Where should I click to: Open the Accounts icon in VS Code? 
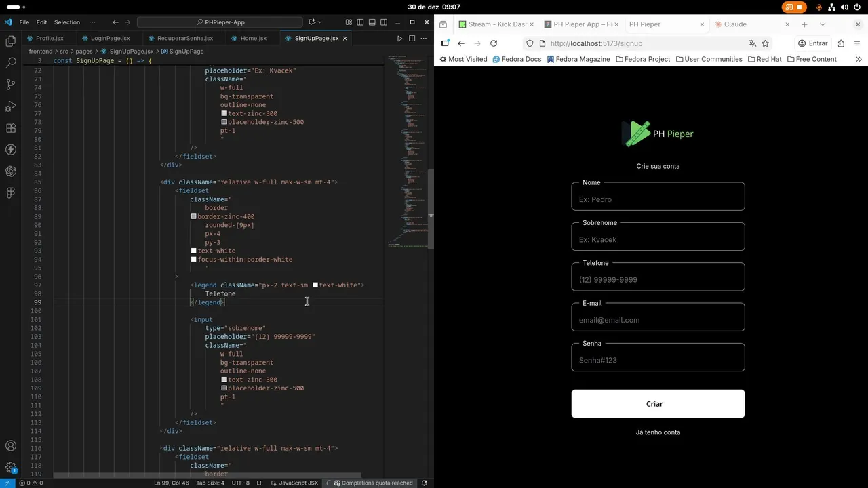pos(10,446)
